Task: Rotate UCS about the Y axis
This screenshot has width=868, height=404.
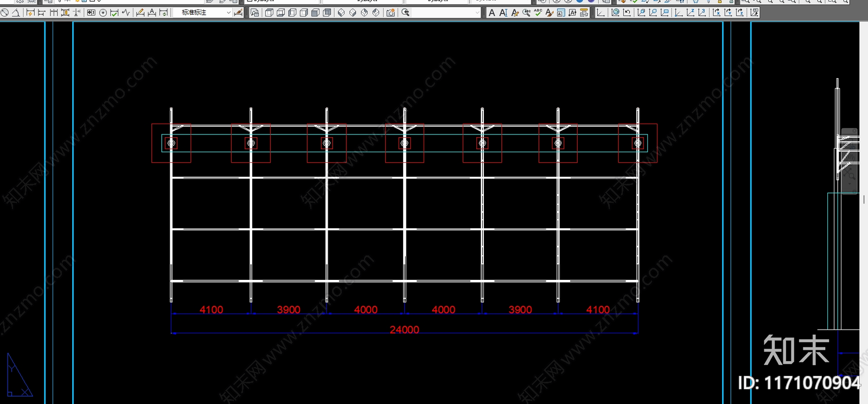Action: coord(728,12)
